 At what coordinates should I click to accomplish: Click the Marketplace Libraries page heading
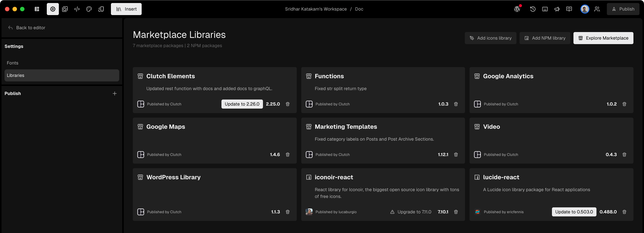point(179,35)
